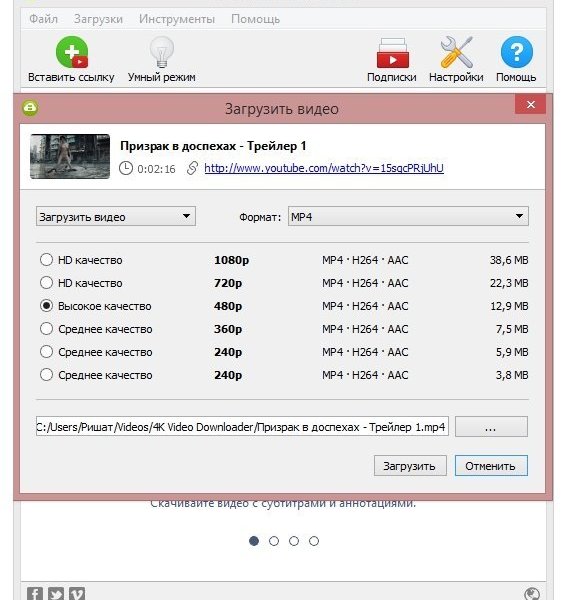Screen dimensions: 571x600
Task: Click the browse button with three dots
Action: pyautogui.click(x=491, y=427)
